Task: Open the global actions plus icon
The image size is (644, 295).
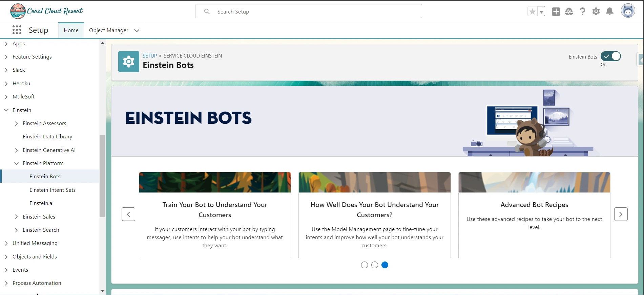Action: pos(556,12)
